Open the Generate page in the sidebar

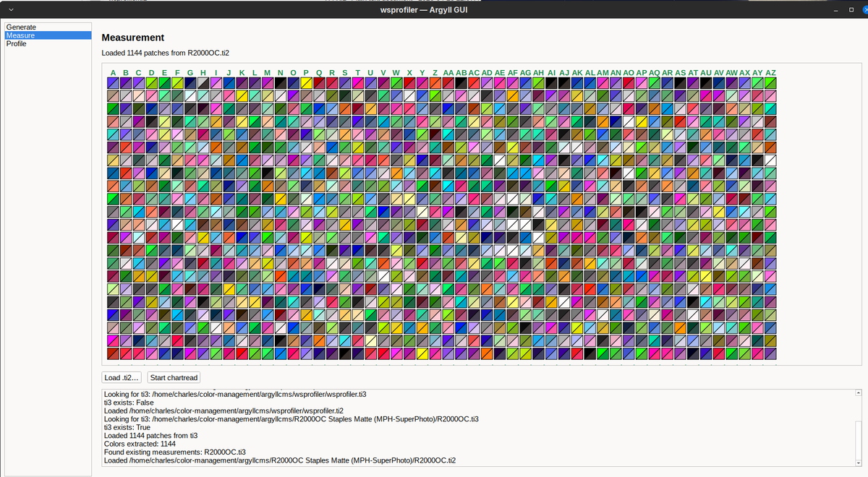[21, 27]
